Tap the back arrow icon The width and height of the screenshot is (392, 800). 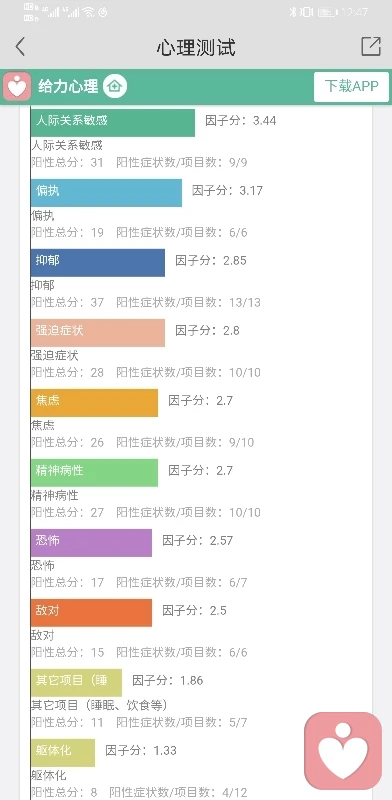(20, 47)
